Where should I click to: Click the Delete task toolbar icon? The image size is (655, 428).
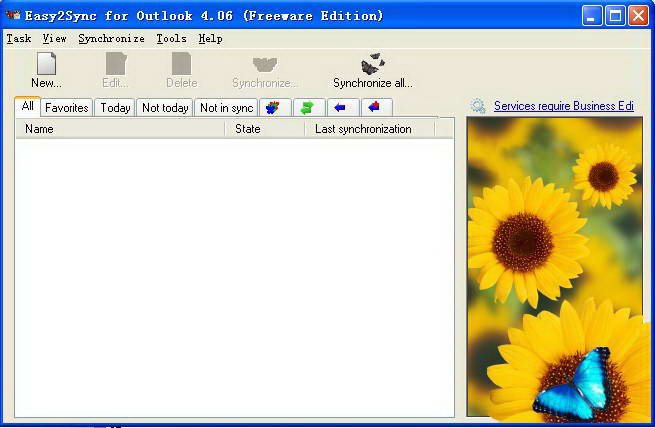[181, 63]
